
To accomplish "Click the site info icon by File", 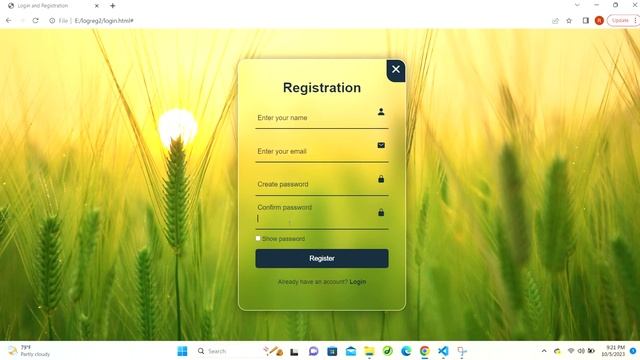I will (x=52, y=20).
